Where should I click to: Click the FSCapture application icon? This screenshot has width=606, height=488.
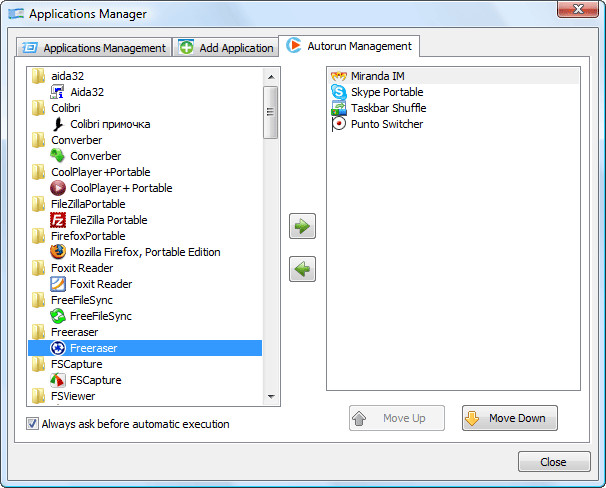click(x=58, y=380)
